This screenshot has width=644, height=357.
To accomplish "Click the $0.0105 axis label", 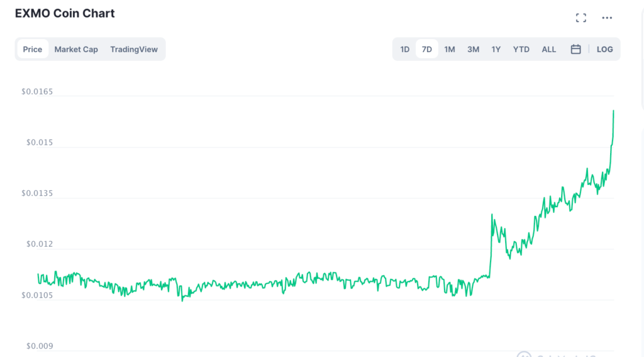I will click(x=37, y=295).
